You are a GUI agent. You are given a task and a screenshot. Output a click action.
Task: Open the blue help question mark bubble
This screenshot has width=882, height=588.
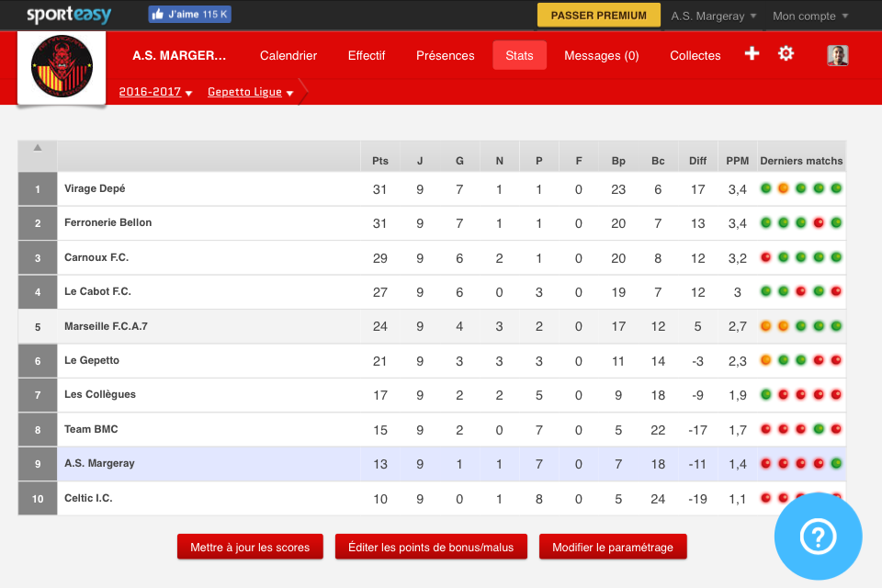818,537
